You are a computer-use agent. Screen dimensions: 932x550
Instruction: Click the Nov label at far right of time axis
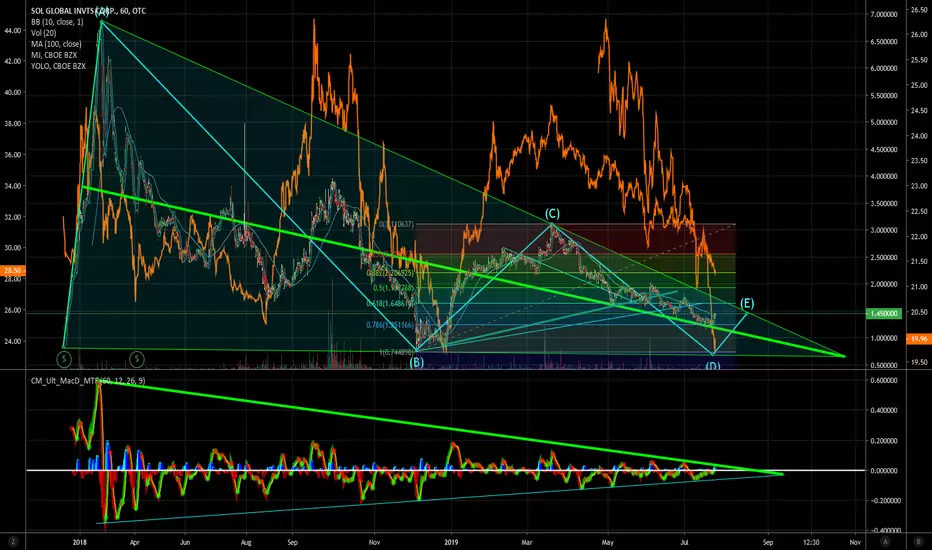[855, 542]
